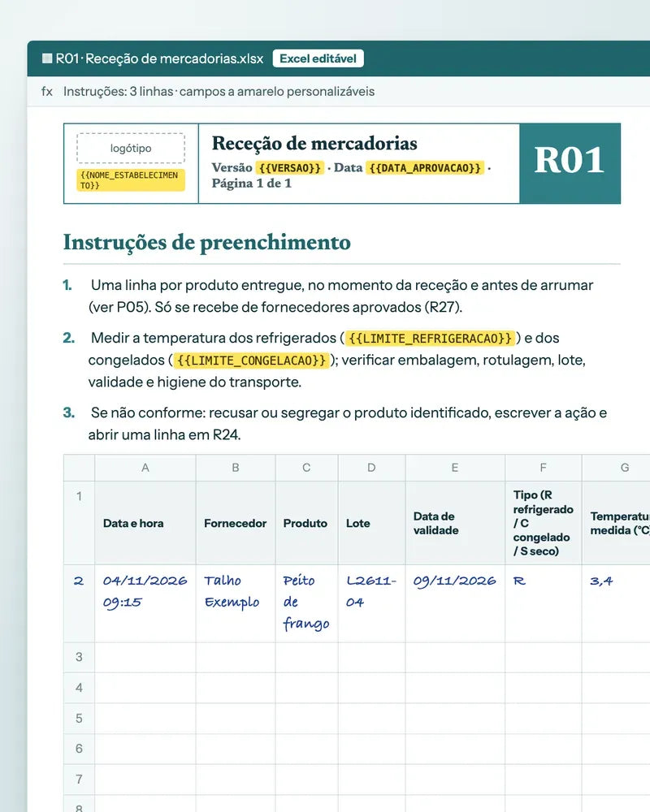Click the file name 'R01·Receção de mercadorias.xlsx'

tap(159, 58)
